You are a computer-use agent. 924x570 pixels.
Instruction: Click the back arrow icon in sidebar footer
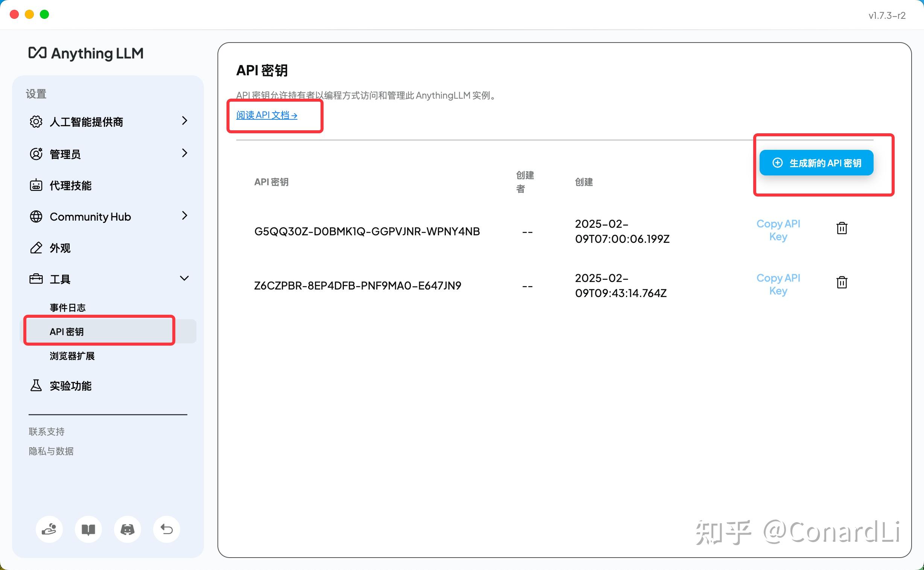click(x=167, y=529)
